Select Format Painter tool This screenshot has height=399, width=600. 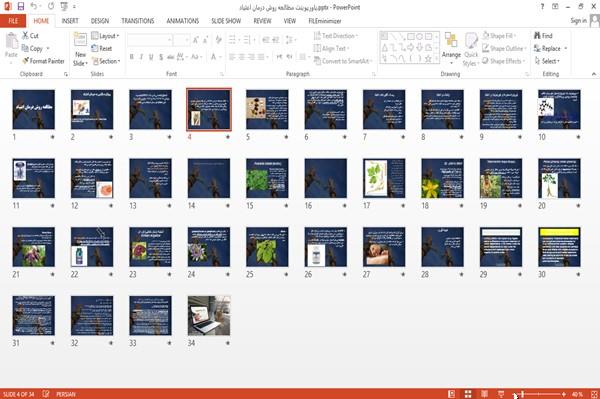[x=43, y=61]
